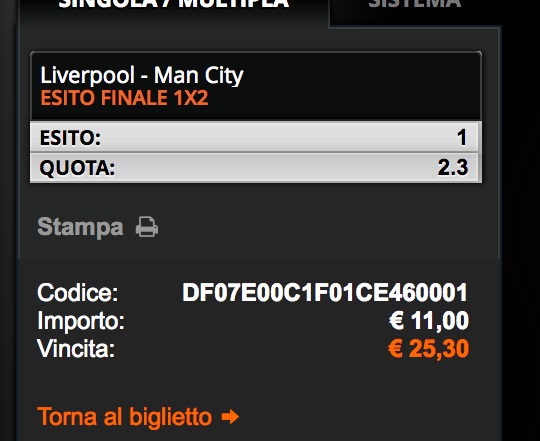The height and width of the screenshot is (441, 540).
Task: Click the QUOTA: label in the bet card
Action: (77, 168)
